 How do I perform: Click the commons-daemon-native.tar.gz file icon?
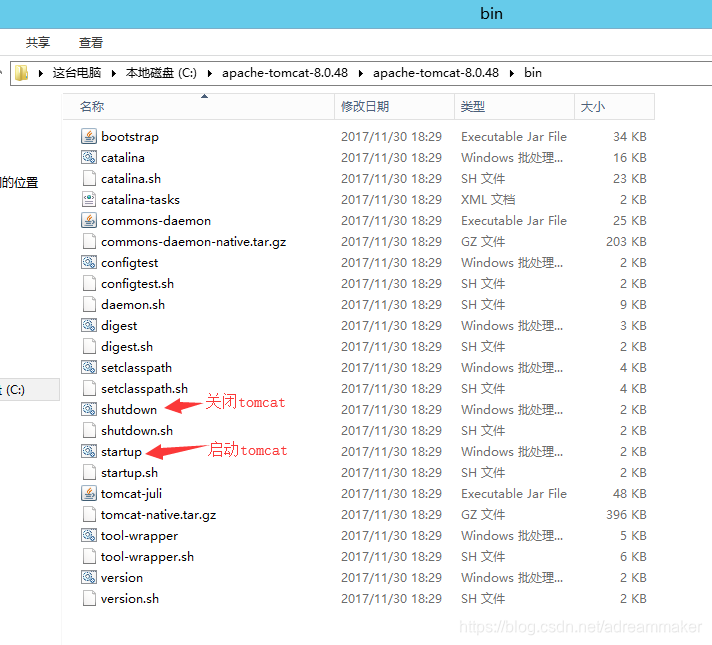click(89, 241)
